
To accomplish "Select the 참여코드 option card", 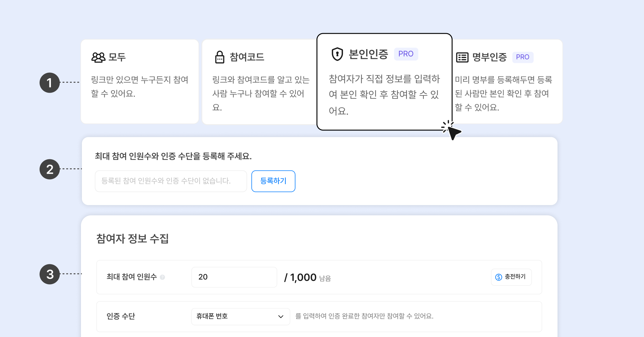I will [259, 82].
